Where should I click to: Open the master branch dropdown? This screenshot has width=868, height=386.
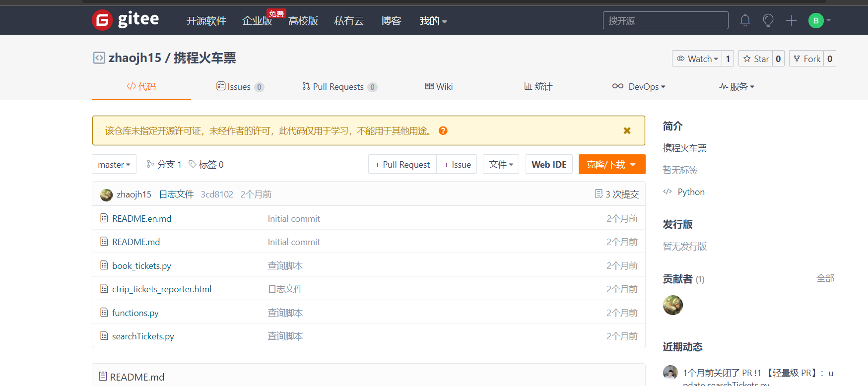[114, 164]
